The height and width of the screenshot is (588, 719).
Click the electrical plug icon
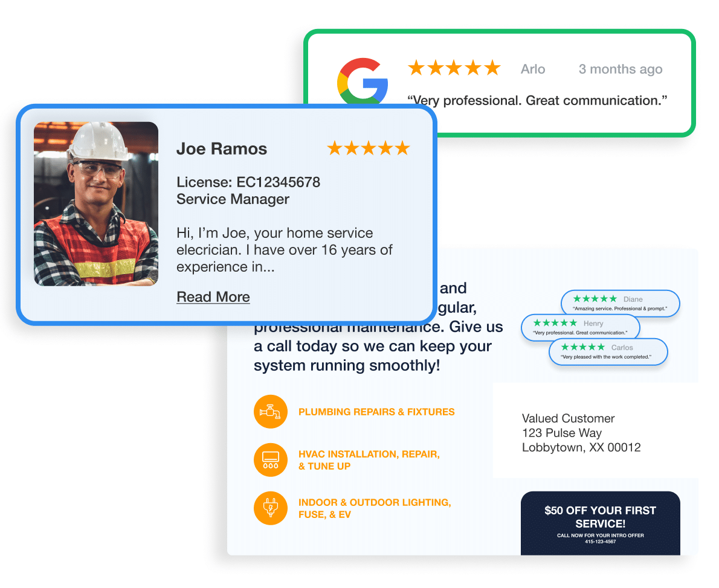click(270, 508)
